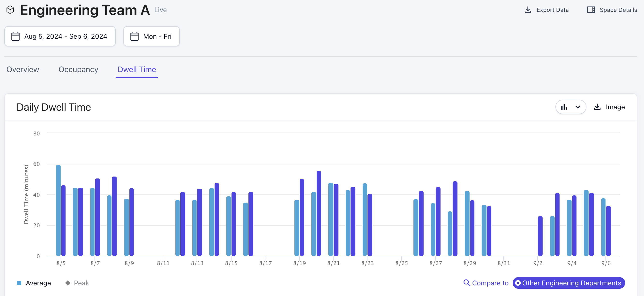This screenshot has width=644, height=296.
Task: Toggle the Average legend series
Action: 38,283
